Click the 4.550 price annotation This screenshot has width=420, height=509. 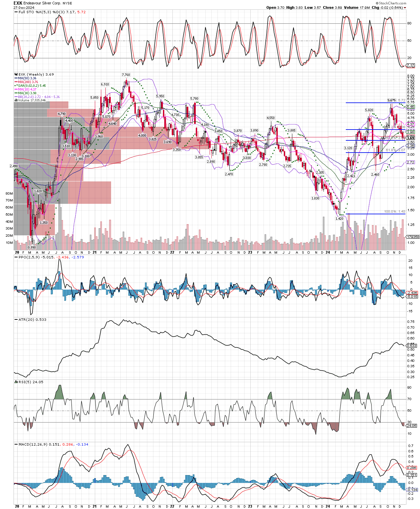coord(271,118)
